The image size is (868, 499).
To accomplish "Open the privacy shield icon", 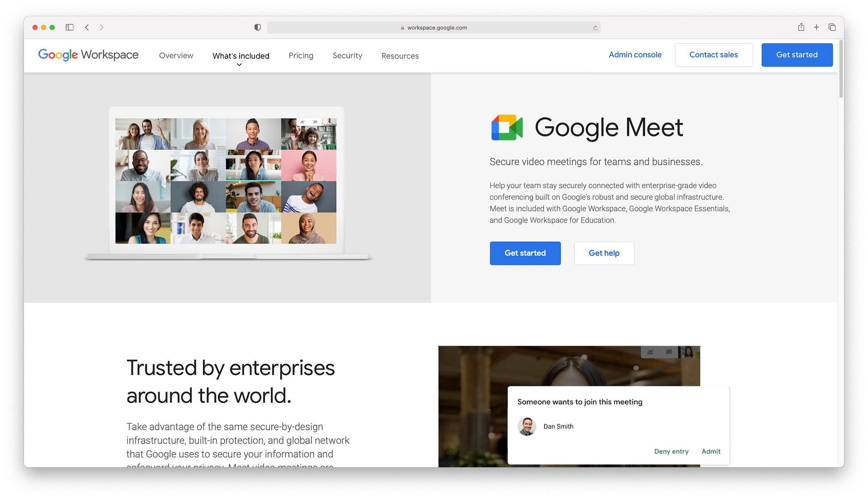I will coord(258,27).
